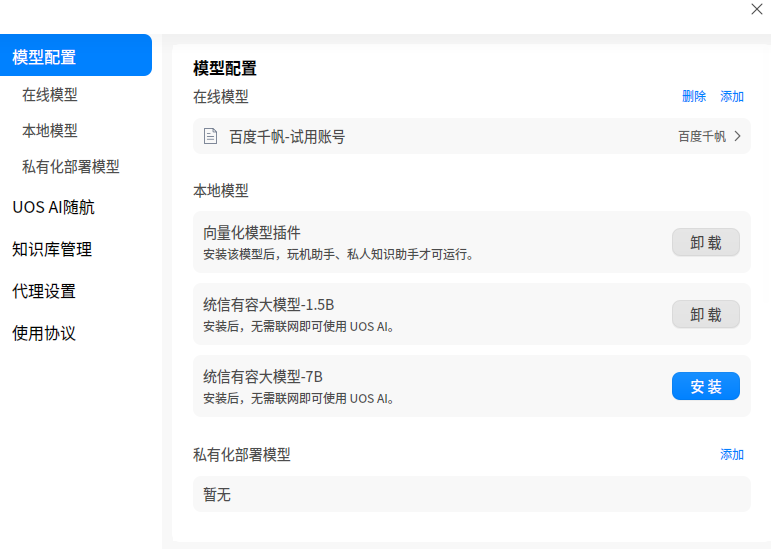Click the 私有化部署模型 section heading in content
The image size is (771, 549).
coord(242,454)
